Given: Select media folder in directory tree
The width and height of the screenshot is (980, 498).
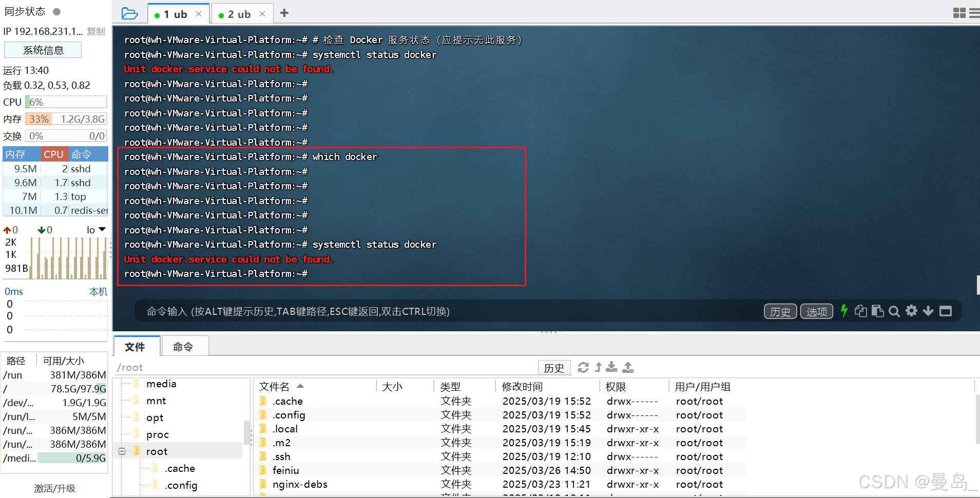Looking at the screenshot, I should tap(161, 384).
